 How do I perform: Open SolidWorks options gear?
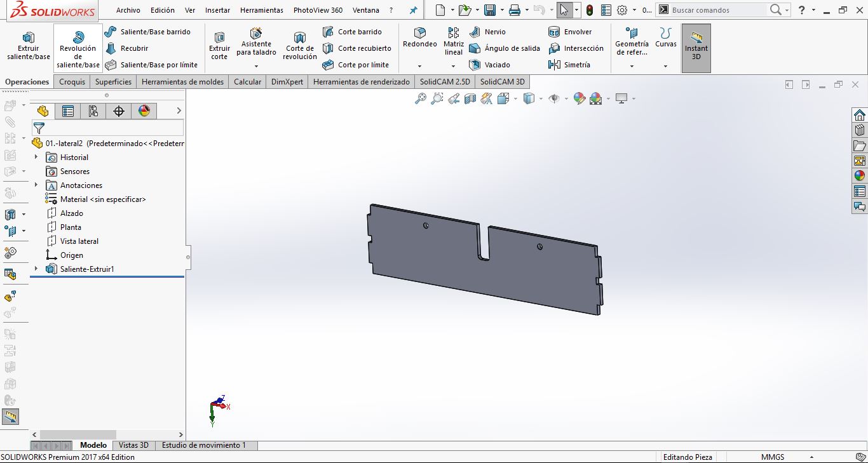point(622,10)
